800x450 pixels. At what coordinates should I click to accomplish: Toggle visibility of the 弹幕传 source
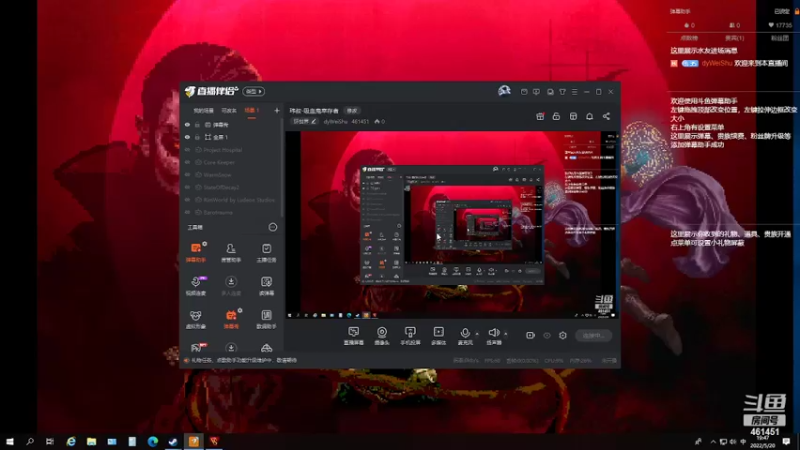187,124
